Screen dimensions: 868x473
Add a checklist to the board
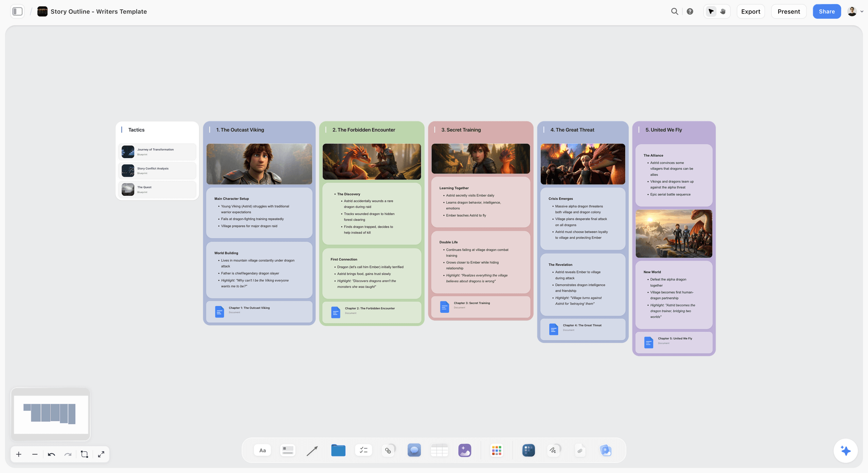point(363,450)
